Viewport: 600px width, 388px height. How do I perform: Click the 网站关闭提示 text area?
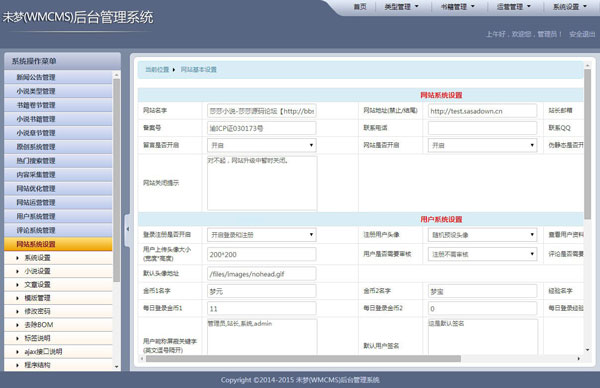click(x=262, y=183)
